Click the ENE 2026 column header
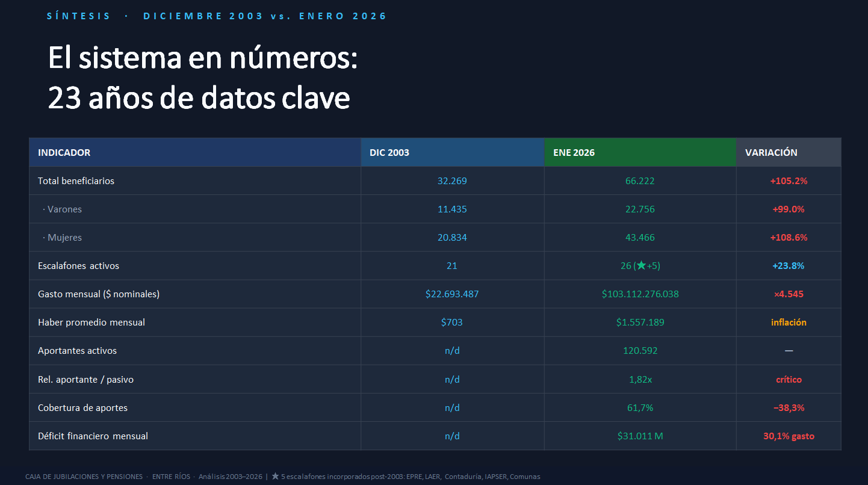The image size is (868, 485). (x=574, y=153)
